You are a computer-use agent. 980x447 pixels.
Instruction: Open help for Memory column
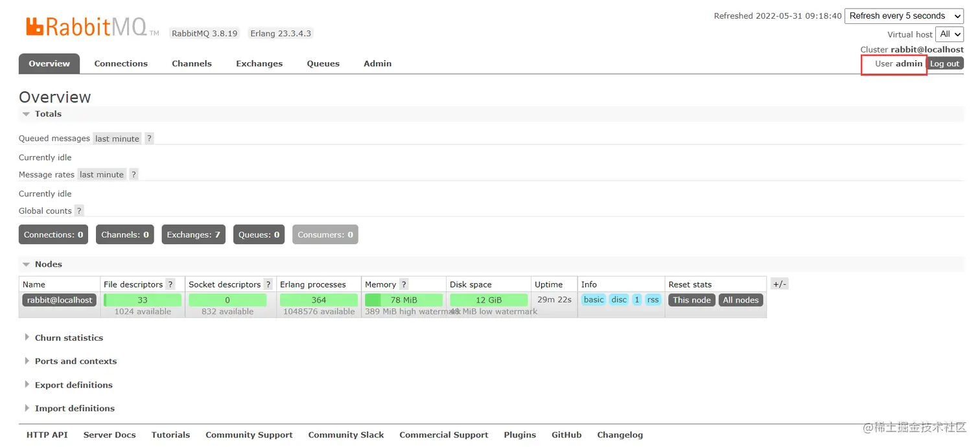tap(404, 284)
